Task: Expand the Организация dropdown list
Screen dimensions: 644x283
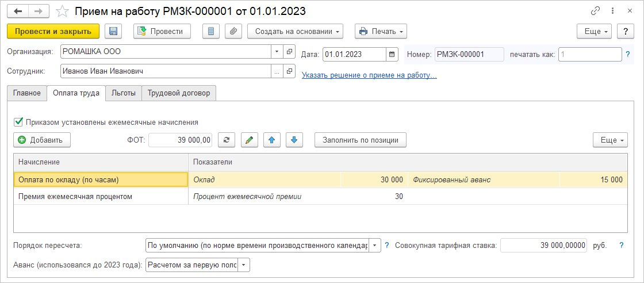Action: tap(277, 51)
